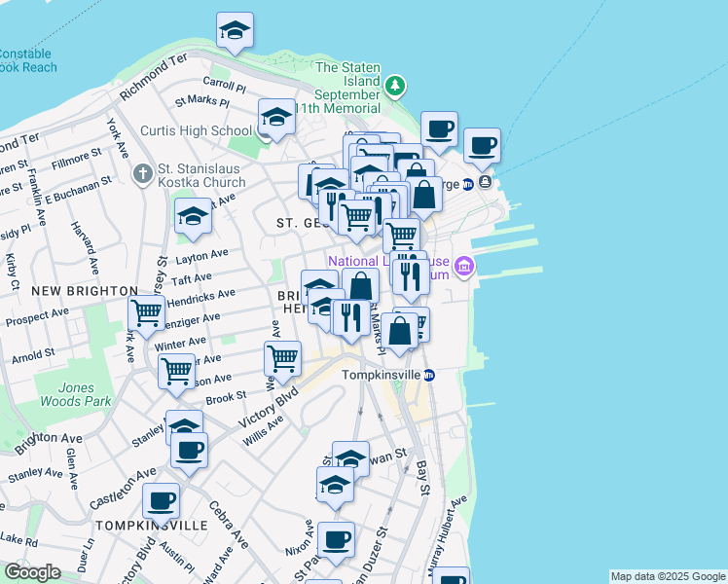Click the Staten Island September 11th Memorial label
728x584 pixels.
tap(347, 88)
